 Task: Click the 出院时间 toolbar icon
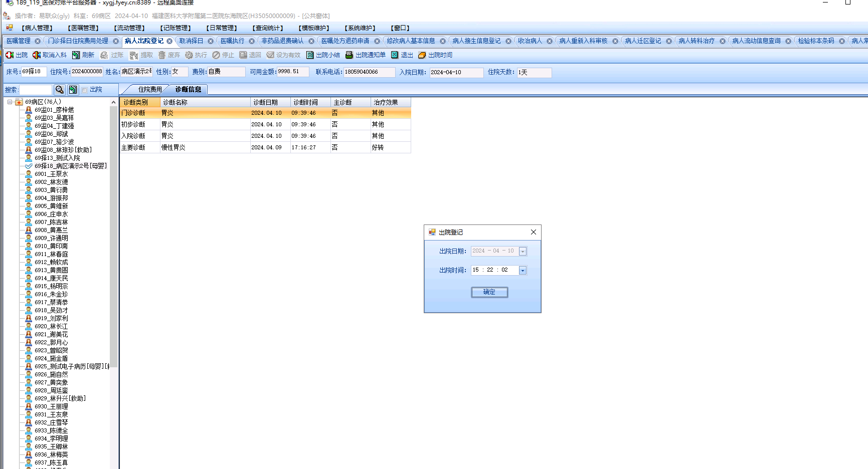(x=422, y=55)
